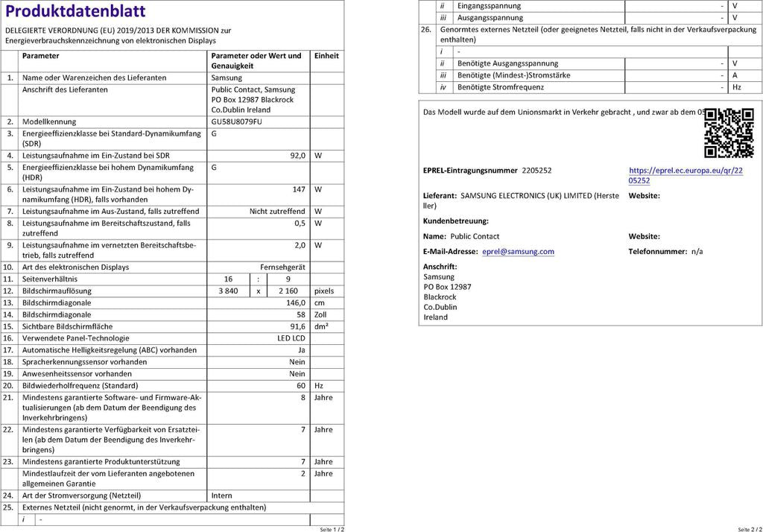The height and width of the screenshot is (532, 763).
Task: Click panel technology 'LED LCD'
Action: pos(291,338)
